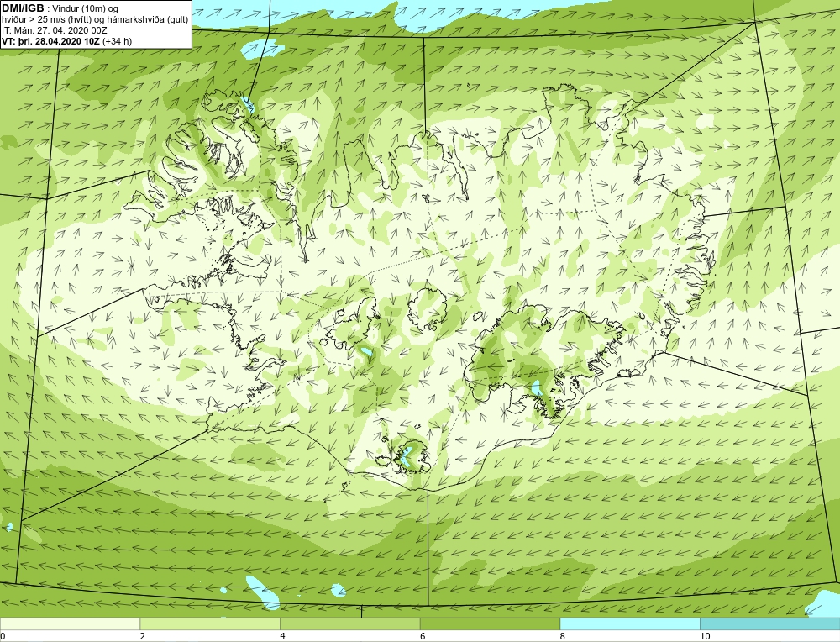Click the 'IT: Mán. 27. 04. 2020 00Z' line

55,30
